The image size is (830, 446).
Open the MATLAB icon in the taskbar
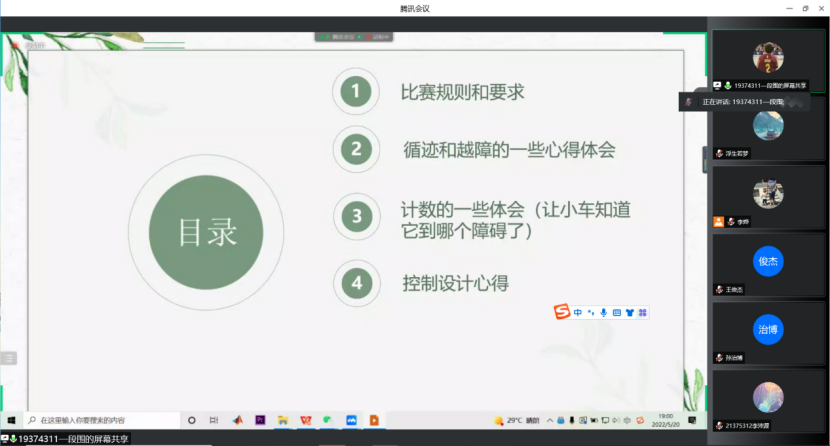[238, 420]
